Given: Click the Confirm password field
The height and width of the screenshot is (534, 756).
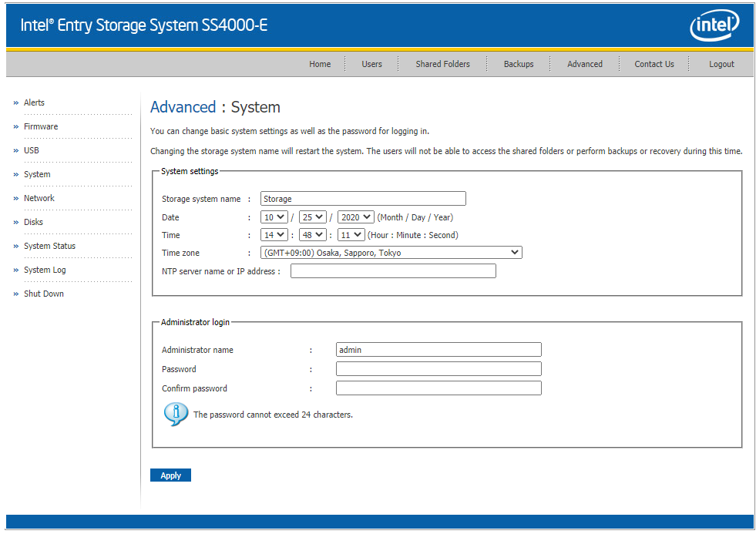Looking at the screenshot, I should [438, 388].
